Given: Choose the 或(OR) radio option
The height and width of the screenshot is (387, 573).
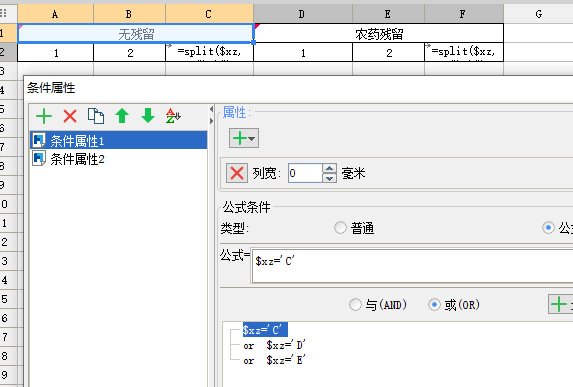Looking at the screenshot, I should 434,304.
